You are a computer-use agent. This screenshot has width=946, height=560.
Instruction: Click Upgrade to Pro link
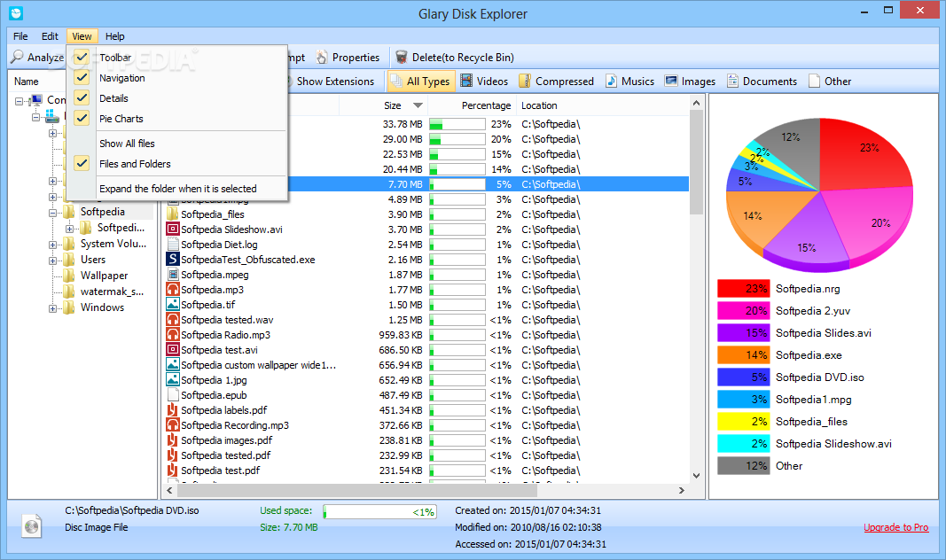[x=896, y=527]
